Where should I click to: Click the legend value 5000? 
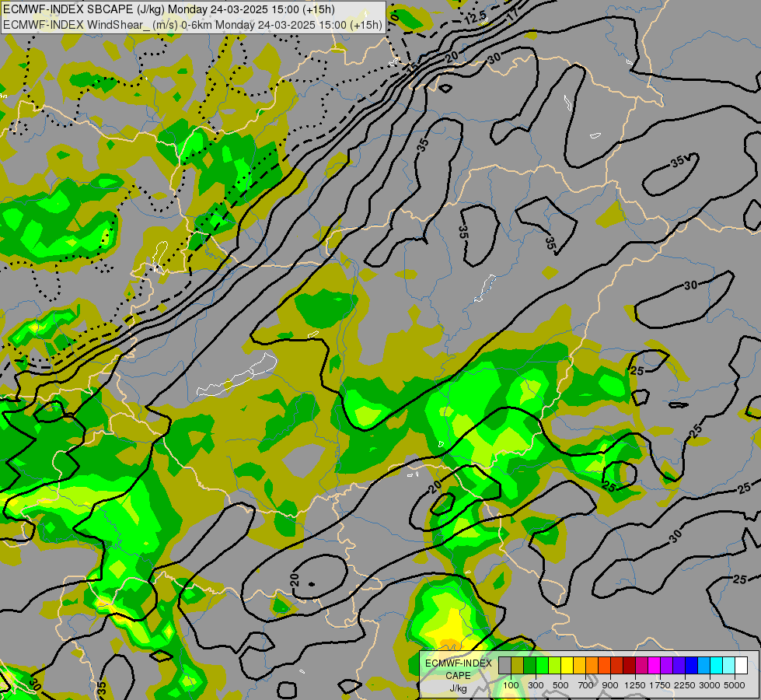[x=735, y=685]
